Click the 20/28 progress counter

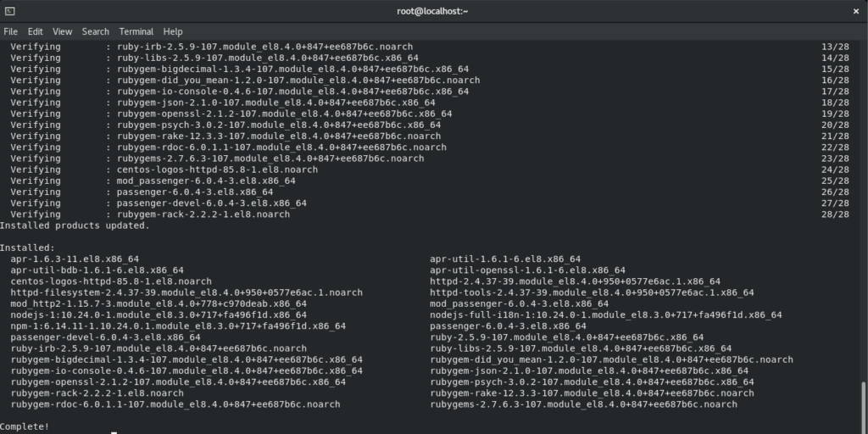click(835, 125)
